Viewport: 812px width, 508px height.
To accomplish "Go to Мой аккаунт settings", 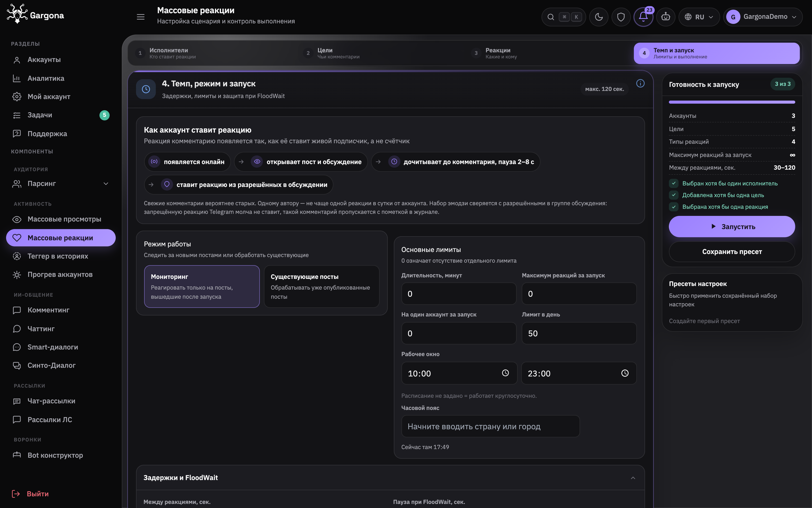I will coord(61,97).
